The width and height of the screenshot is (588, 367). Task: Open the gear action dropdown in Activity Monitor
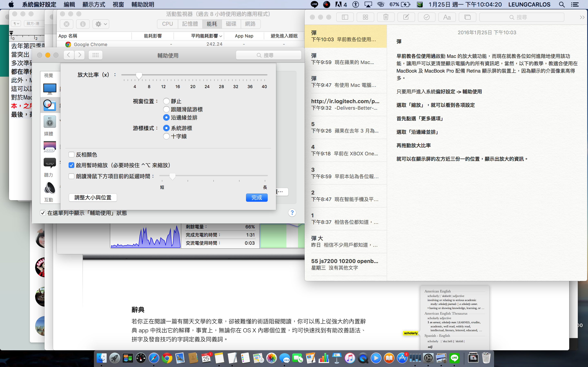101,24
